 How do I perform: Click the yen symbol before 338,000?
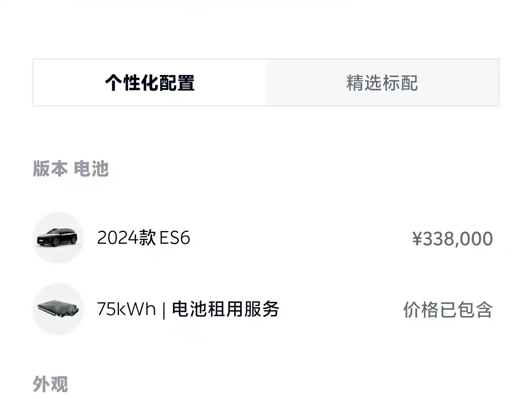(417, 239)
